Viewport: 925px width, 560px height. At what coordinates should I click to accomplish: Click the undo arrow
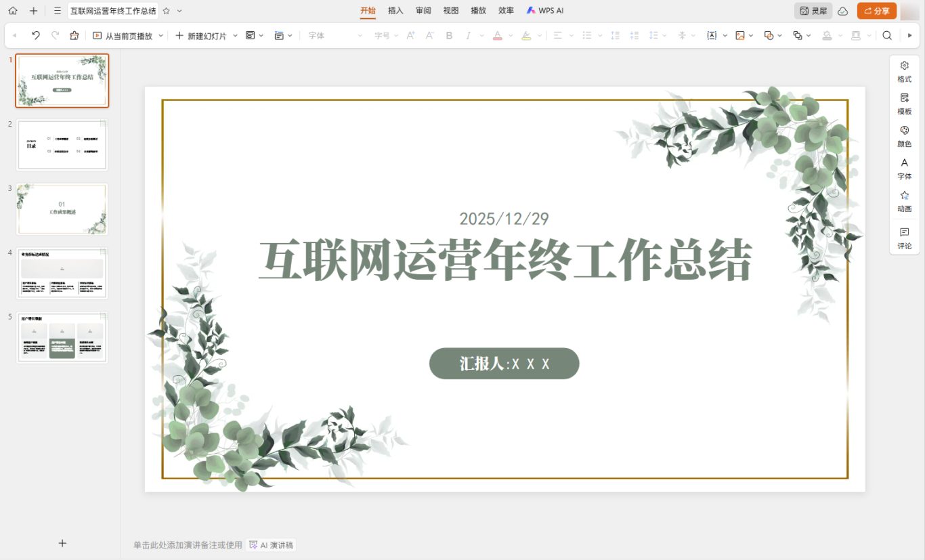35,35
